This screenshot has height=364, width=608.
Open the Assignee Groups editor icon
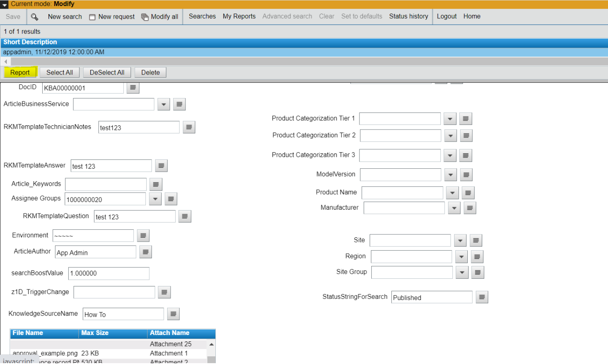[171, 199]
